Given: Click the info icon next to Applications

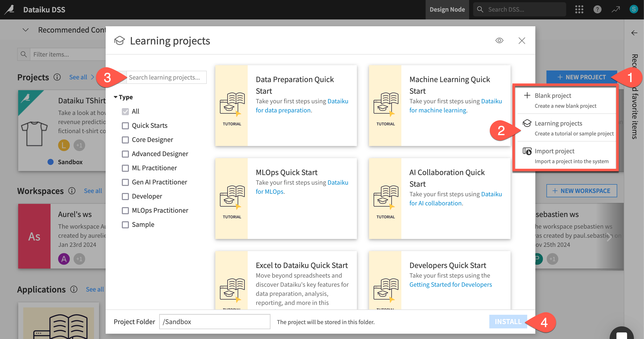Looking at the screenshot, I should pos(74,289).
